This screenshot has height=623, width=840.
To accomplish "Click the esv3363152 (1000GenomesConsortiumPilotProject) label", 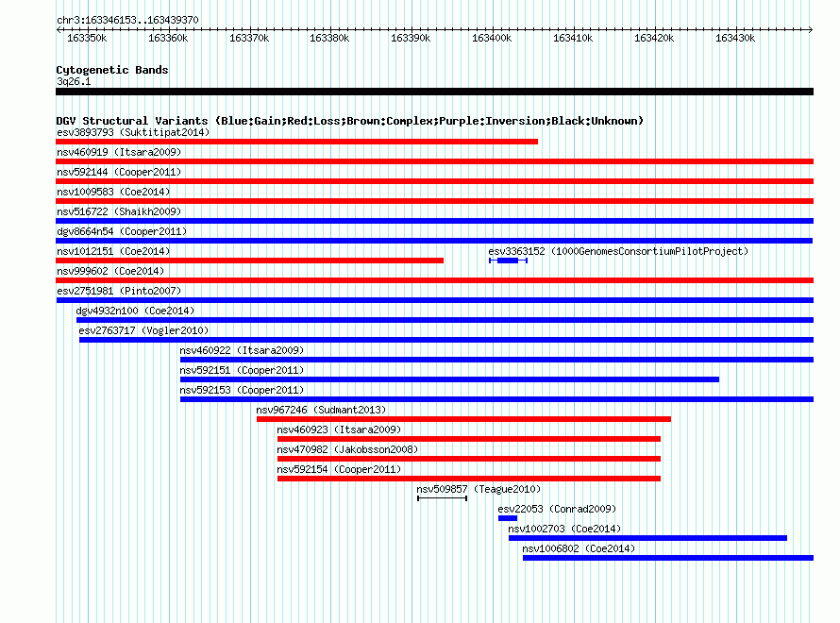I will 618,251.
